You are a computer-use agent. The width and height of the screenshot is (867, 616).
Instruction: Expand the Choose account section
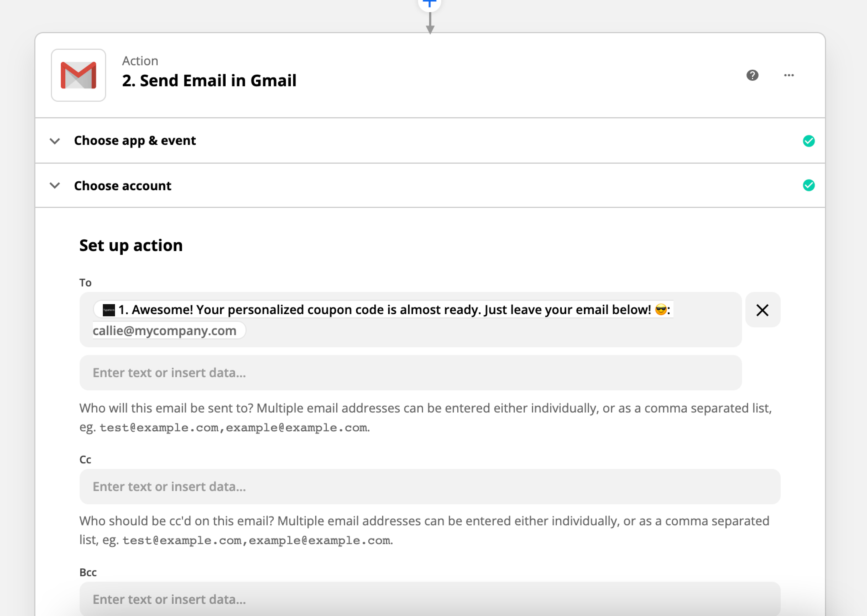tap(55, 186)
